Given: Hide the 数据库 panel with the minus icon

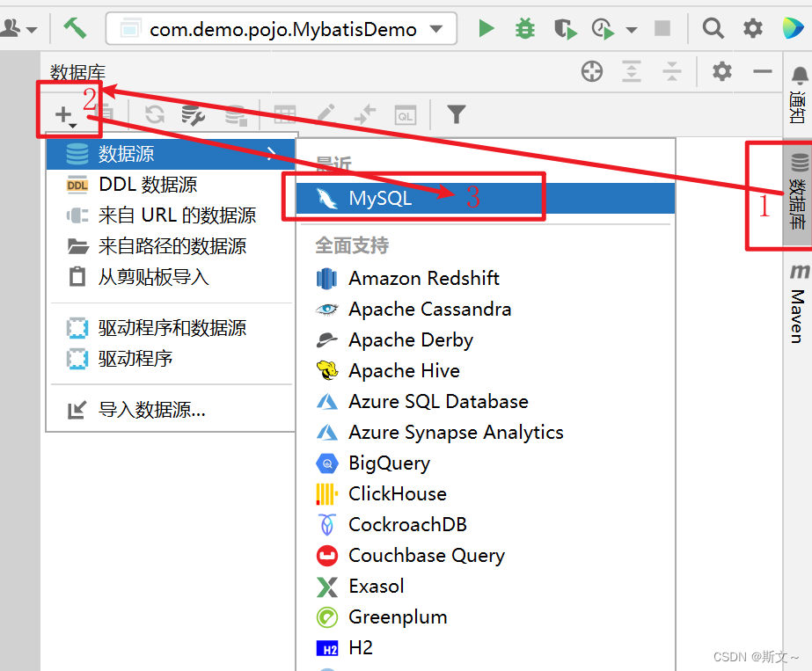Looking at the screenshot, I should [x=762, y=71].
